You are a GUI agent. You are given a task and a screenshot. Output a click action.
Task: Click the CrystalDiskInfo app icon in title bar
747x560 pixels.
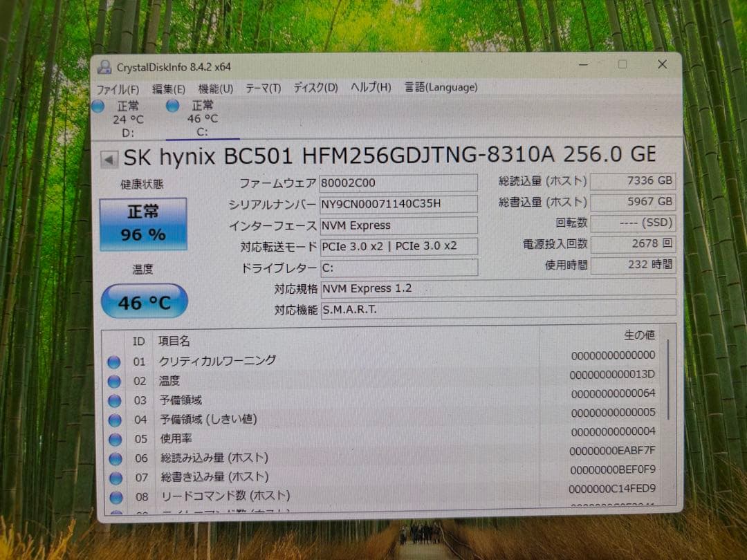point(104,67)
